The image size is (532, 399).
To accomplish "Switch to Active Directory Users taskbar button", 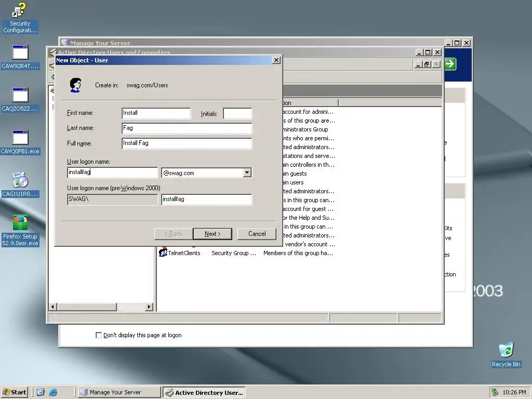I will point(204,392).
